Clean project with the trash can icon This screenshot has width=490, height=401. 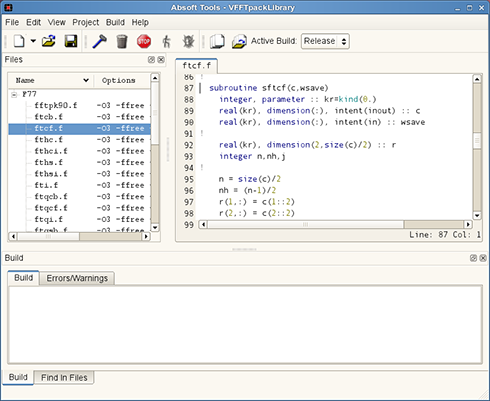[x=122, y=42]
